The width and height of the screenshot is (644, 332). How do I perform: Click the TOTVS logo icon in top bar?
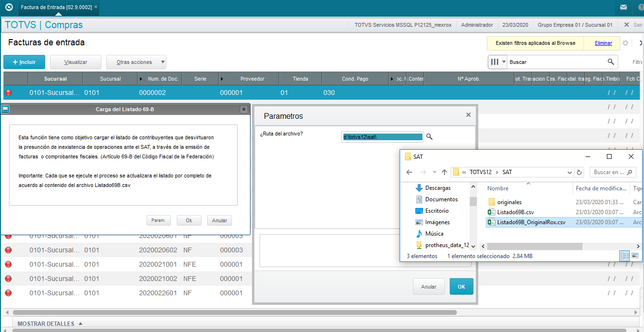(8, 7)
